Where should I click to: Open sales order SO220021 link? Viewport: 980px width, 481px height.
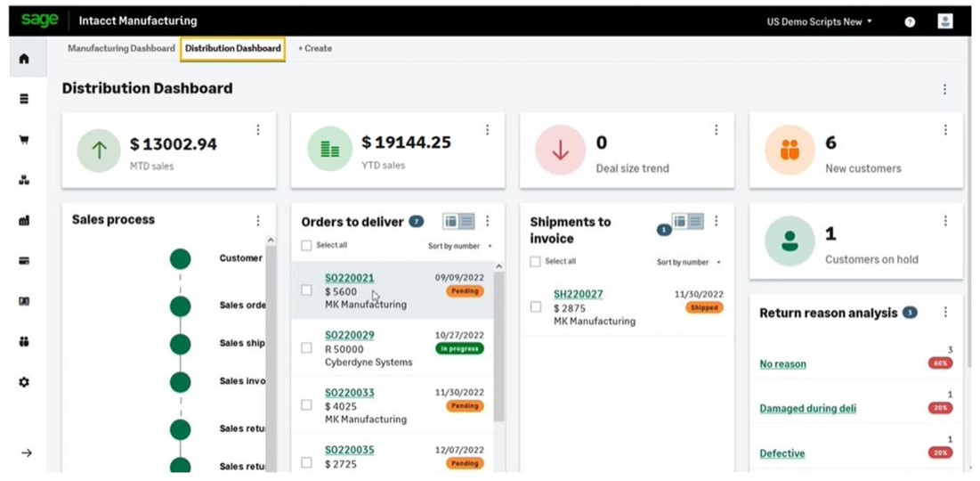click(x=350, y=278)
